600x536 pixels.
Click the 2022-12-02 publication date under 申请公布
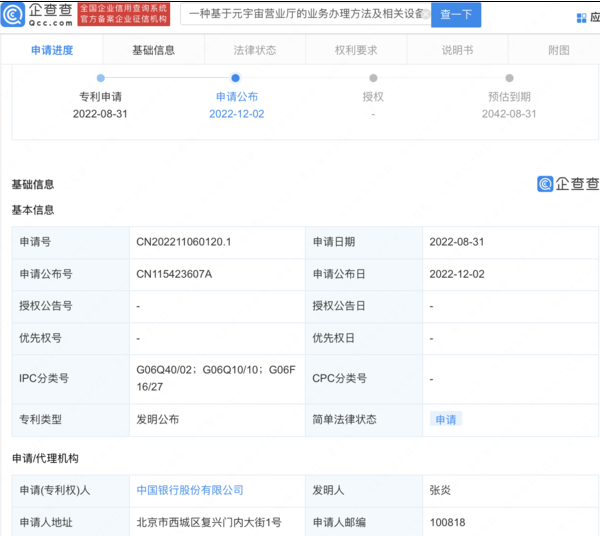click(236, 114)
